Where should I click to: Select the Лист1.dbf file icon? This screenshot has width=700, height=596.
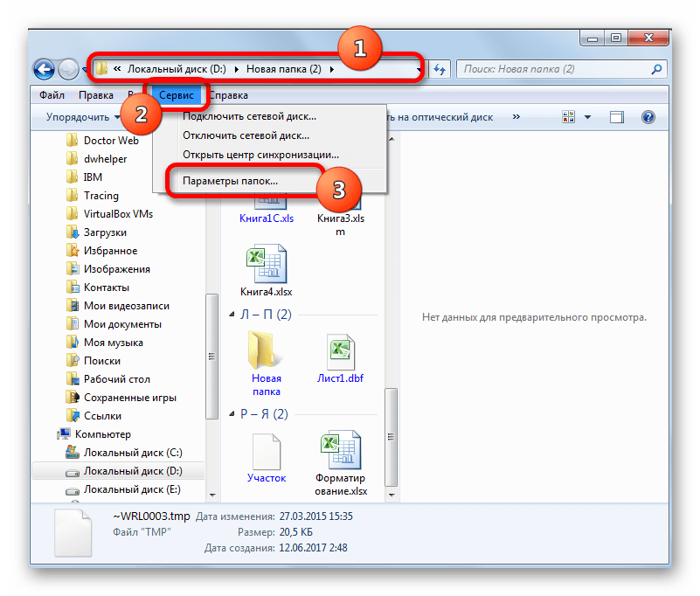coord(341,352)
